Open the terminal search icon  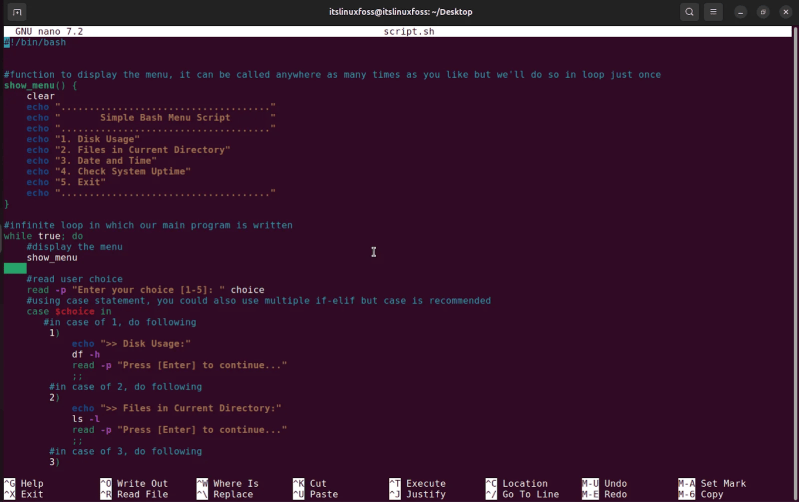[689, 12]
